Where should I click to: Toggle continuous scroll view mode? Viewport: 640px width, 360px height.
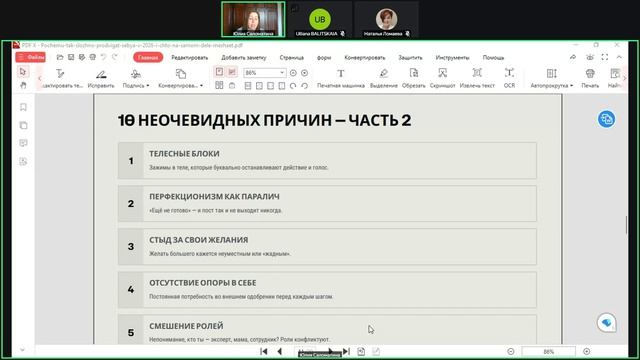coord(232,72)
